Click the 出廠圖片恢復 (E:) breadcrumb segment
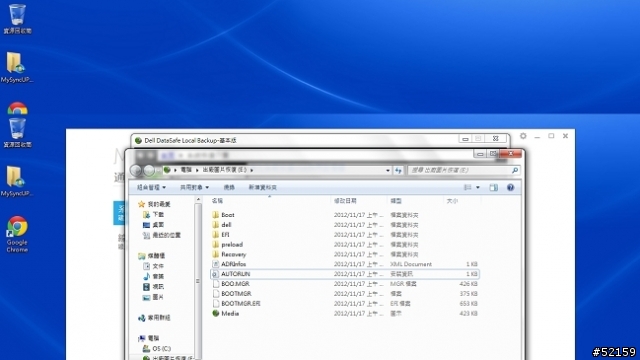 pyautogui.click(x=224, y=170)
